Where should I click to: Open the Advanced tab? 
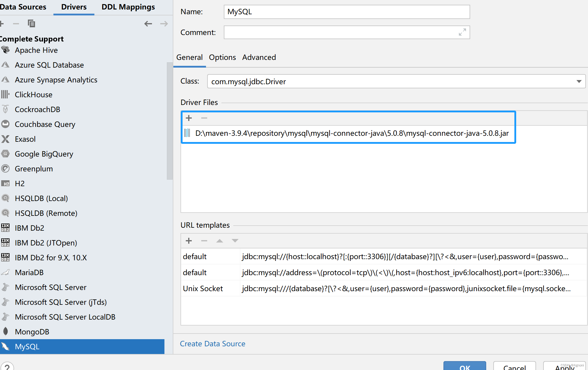coord(259,57)
